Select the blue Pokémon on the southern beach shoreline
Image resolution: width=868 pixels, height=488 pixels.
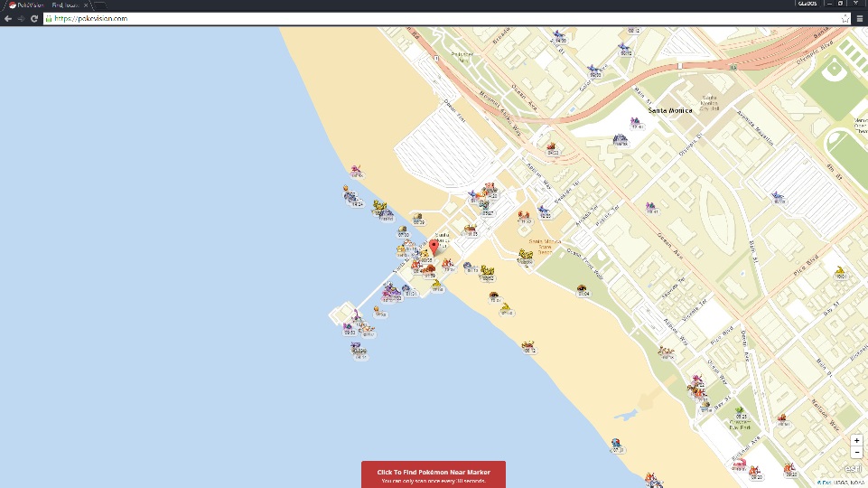click(x=615, y=444)
